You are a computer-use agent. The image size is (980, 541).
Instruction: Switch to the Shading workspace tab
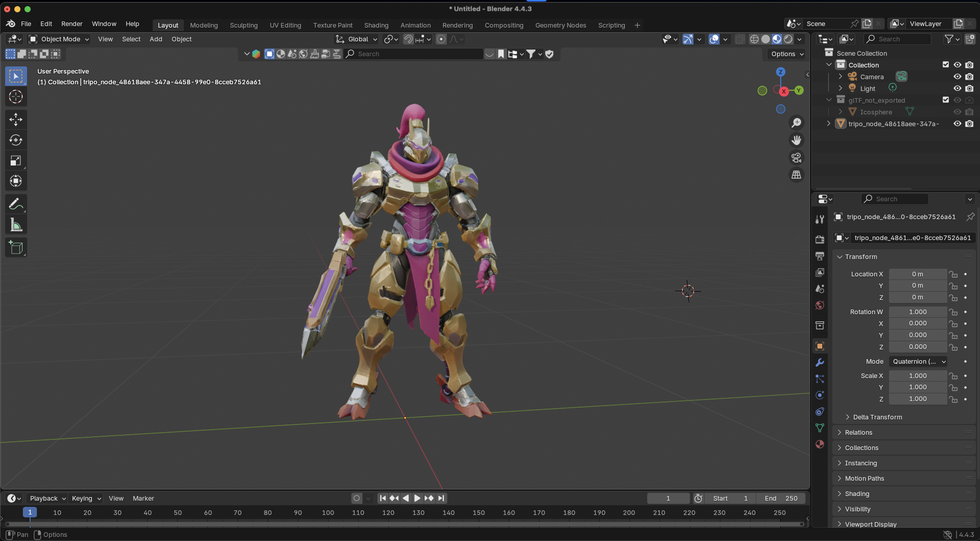376,25
